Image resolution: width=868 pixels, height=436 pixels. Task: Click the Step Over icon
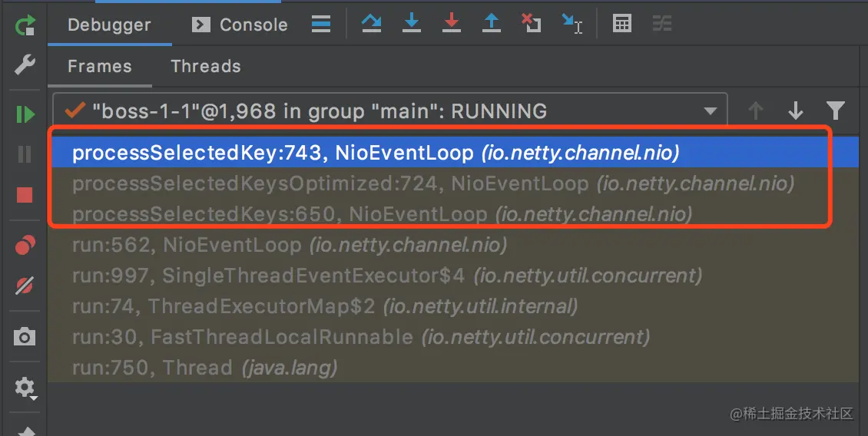click(x=372, y=23)
